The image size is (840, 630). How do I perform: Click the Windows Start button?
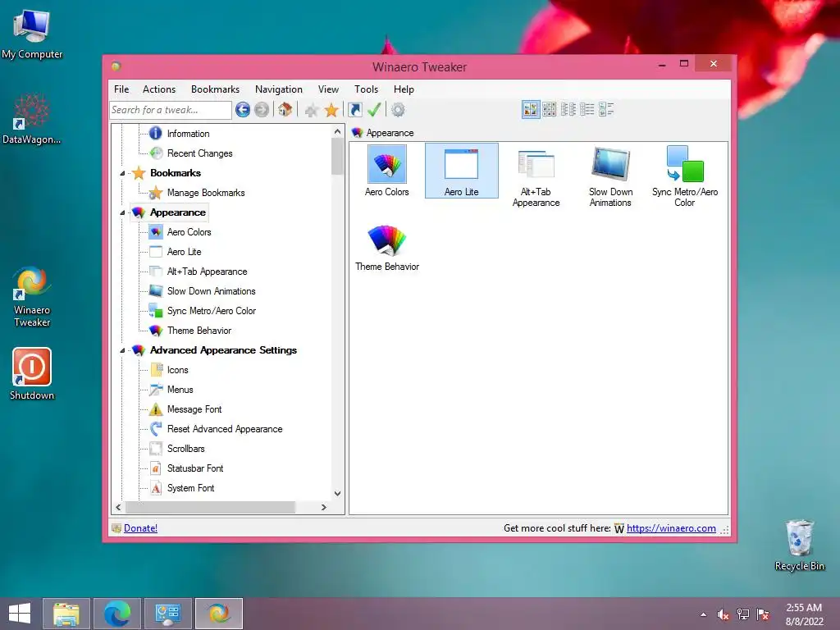point(20,614)
